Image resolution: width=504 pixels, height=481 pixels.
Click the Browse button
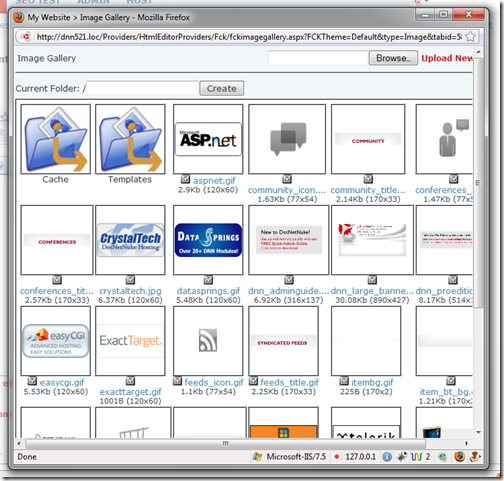(x=393, y=58)
